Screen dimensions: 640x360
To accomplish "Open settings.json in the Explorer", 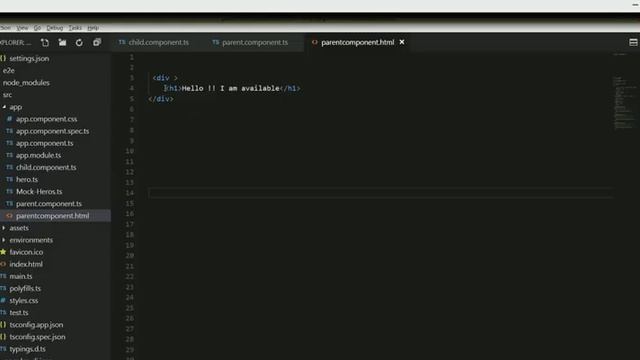I will pos(29,58).
